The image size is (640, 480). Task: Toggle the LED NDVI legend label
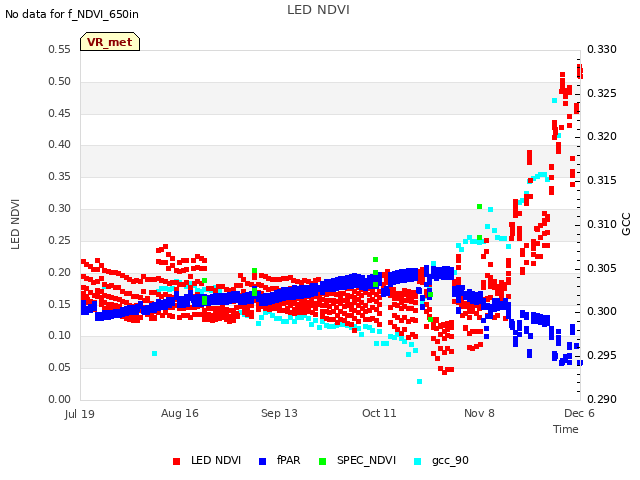[216, 460]
